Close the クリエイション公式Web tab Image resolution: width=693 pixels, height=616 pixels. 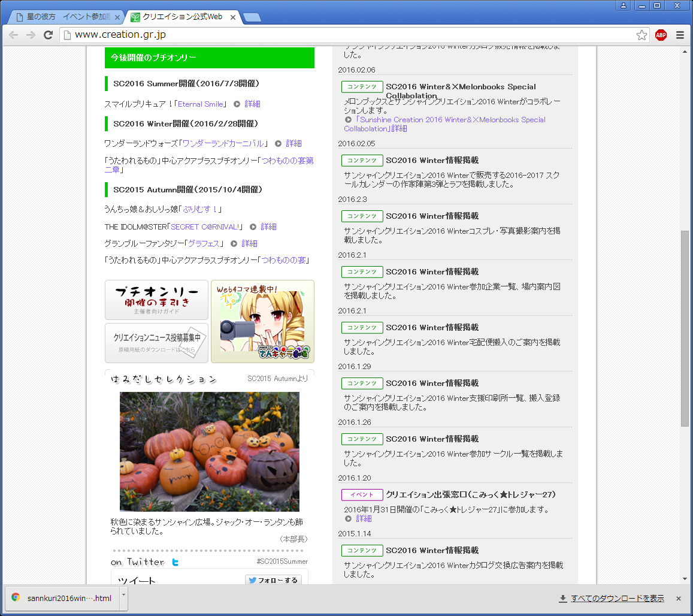(x=233, y=17)
